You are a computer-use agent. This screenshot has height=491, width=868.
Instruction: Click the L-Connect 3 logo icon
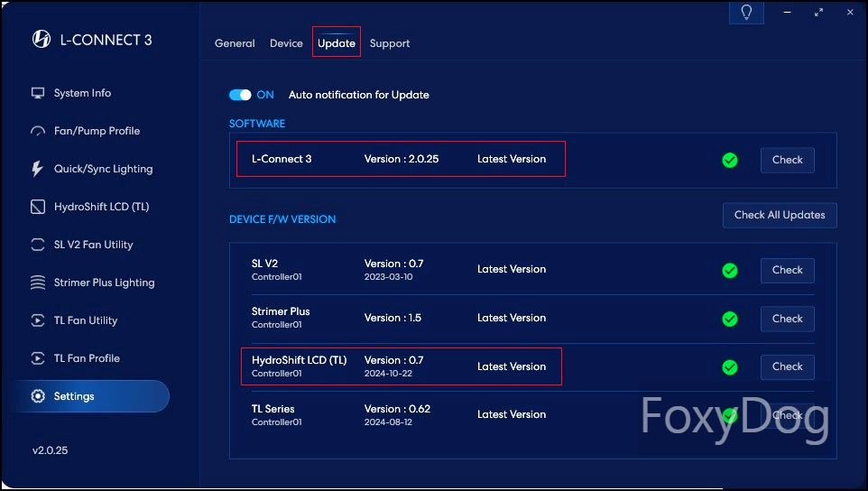tap(42, 40)
